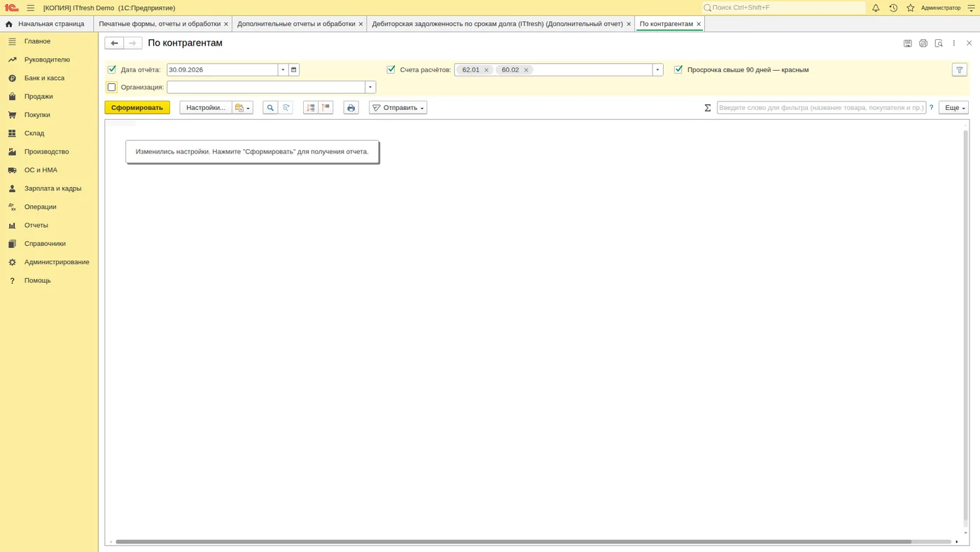Image resolution: width=980 pixels, height=552 pixels.
Task: Open favorites star icon
Action: tap(911, 8)
